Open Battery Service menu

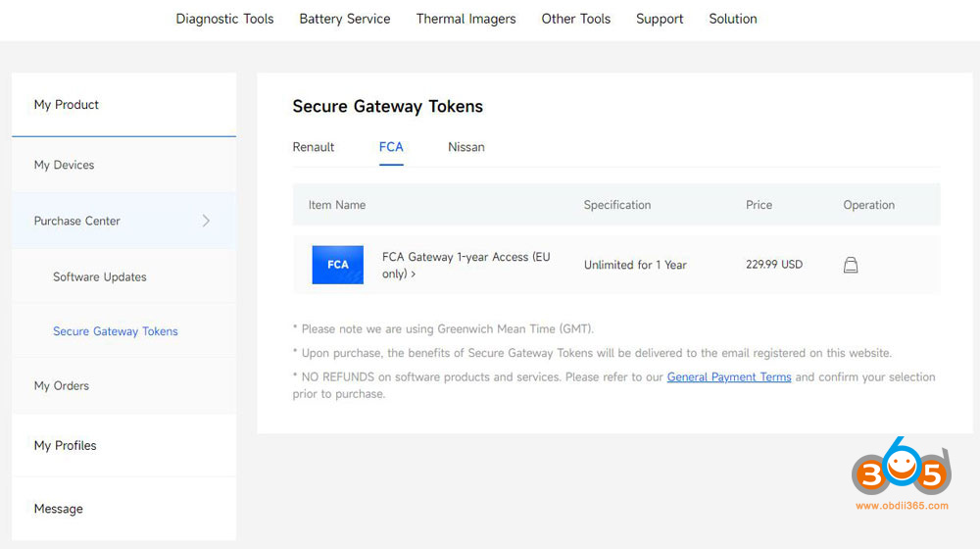[x=344, y=19]
